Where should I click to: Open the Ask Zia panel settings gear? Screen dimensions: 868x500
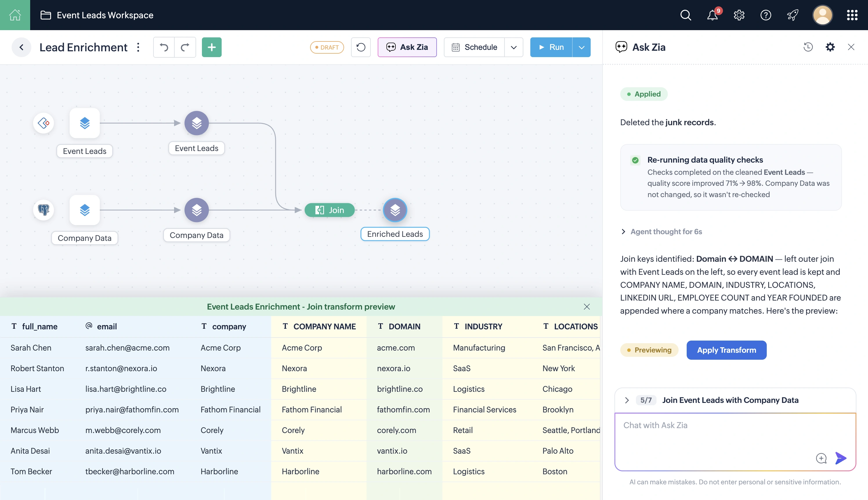(x=830, y=47)
